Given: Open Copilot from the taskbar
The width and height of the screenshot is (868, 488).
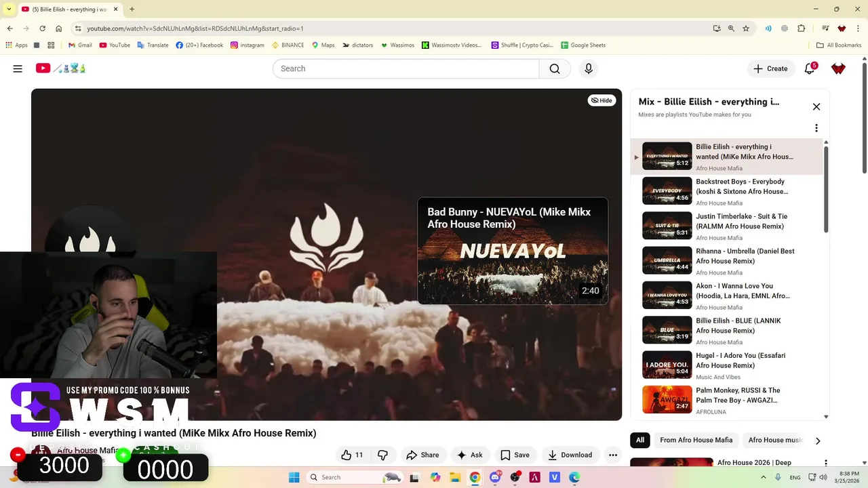Looking at the screenshot, I should (435, 477).
